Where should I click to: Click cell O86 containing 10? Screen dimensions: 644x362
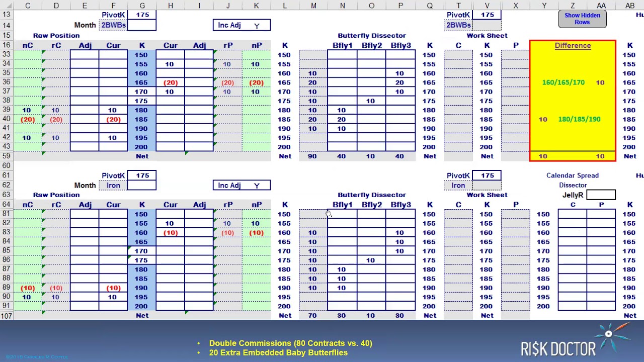pos(371,260)
